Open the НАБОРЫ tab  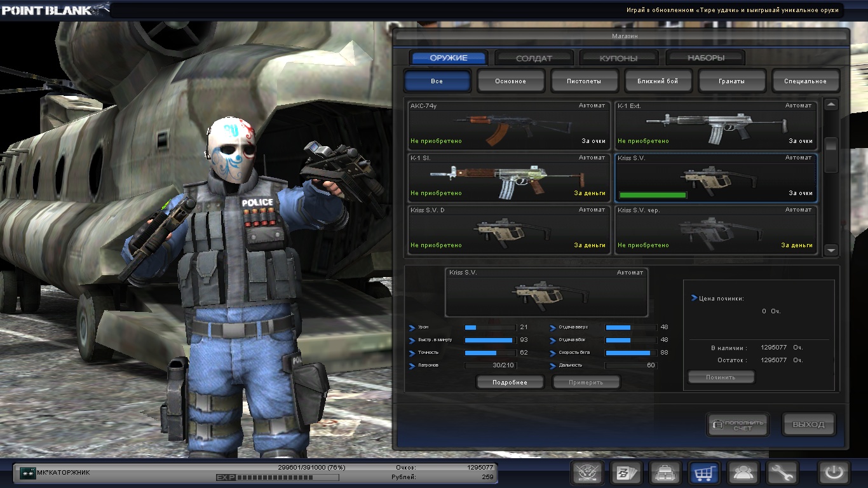tap(706, 58)
